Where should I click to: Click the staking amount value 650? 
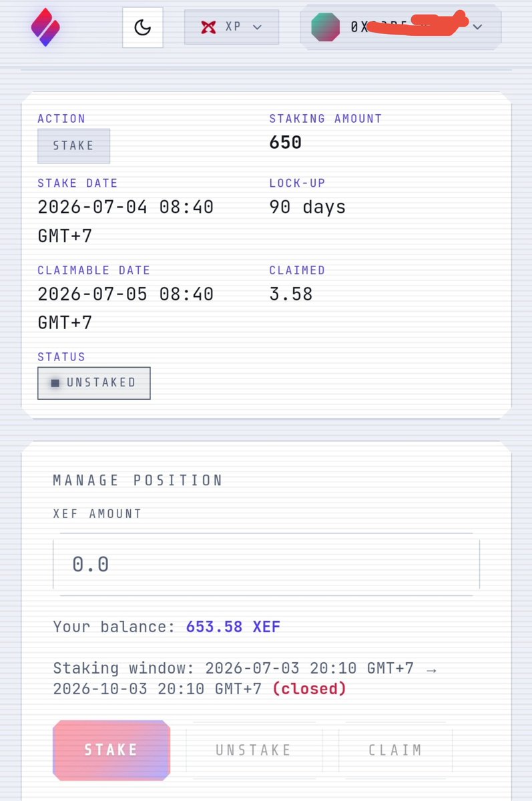(x=286, y=142)
